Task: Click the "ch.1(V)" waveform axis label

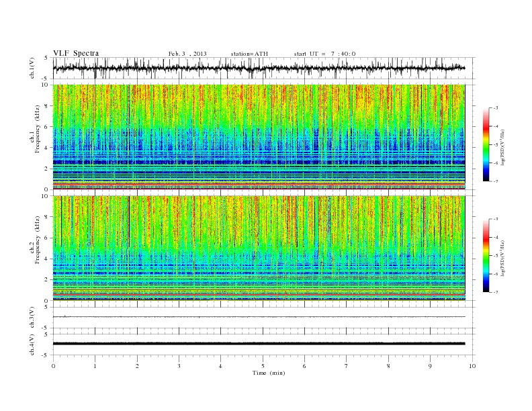Action: [32, 68]
